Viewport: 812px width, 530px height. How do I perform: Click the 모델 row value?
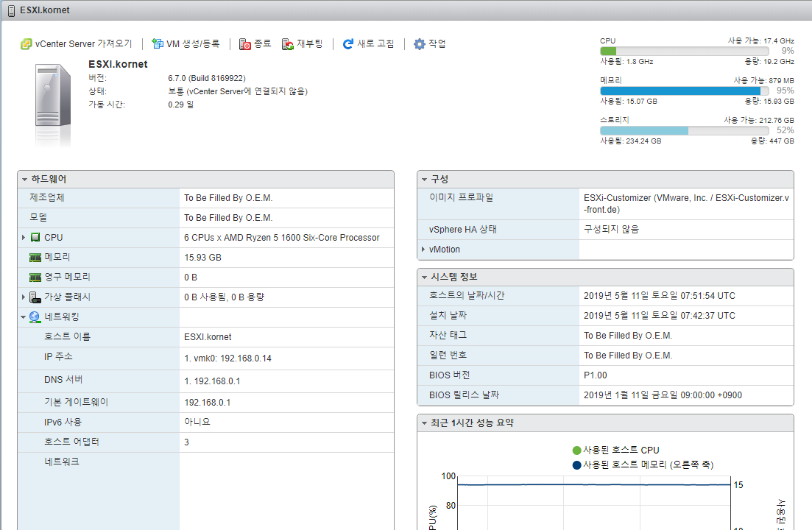[x=228, y=218]
